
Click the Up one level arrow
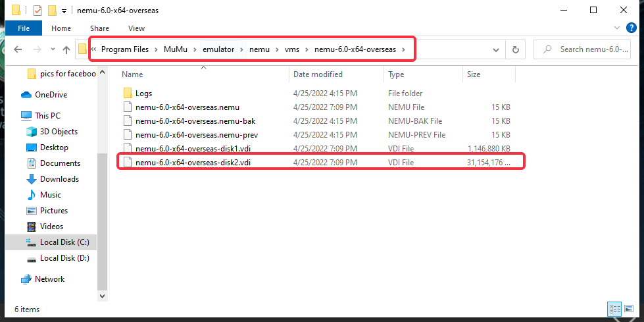coord(66,49)
